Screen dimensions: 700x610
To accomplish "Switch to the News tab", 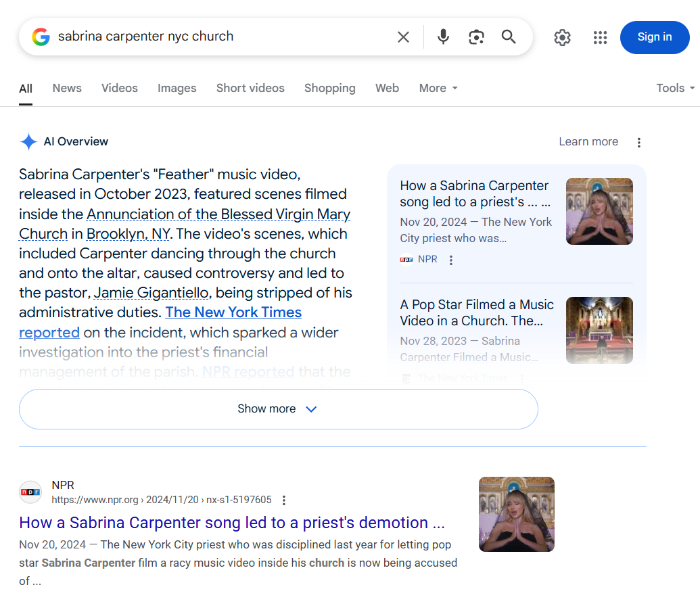I will click(67, 88).
